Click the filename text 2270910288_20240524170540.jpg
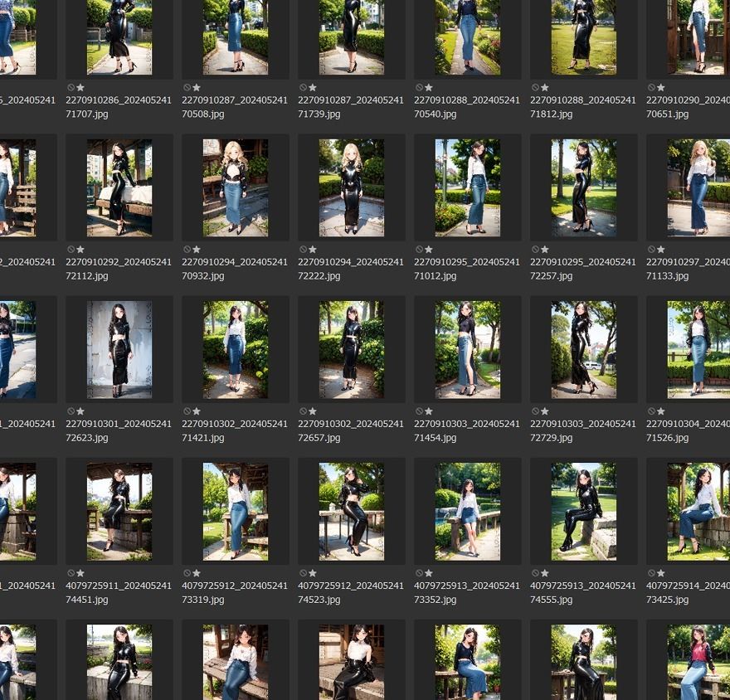Viewport: 730px width, 700px height. coord(467,107)
